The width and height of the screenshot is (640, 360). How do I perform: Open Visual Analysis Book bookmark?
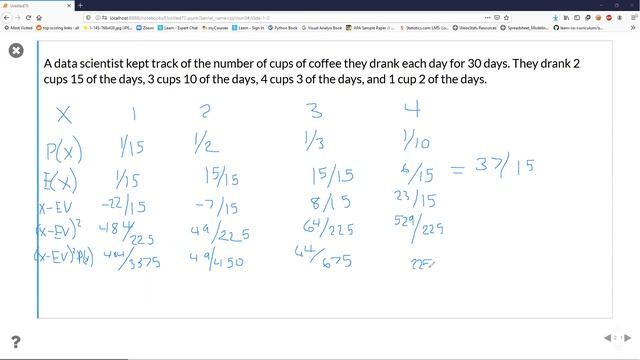click(322, 28)
